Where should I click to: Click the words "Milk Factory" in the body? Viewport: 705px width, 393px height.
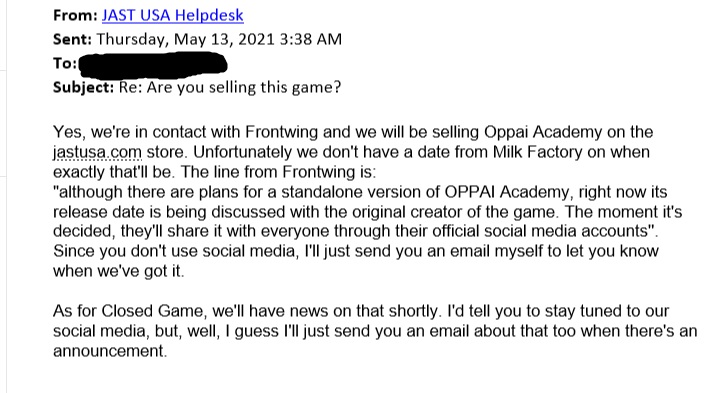click(537, 152)
